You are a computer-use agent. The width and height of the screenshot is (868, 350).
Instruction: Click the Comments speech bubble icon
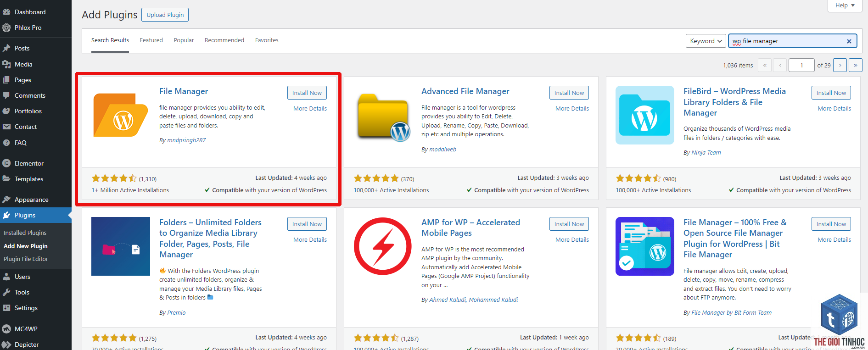point(6,95)
